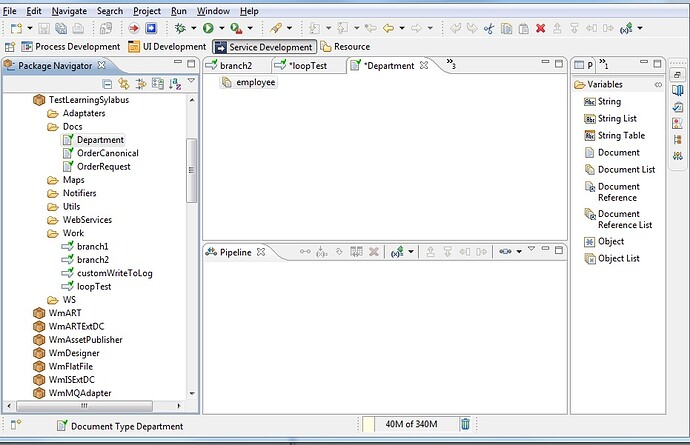The image size is (690, 445).
Task: Open the Run dropdown arrow
Action: pyautogui.click(x=222, y=28)
